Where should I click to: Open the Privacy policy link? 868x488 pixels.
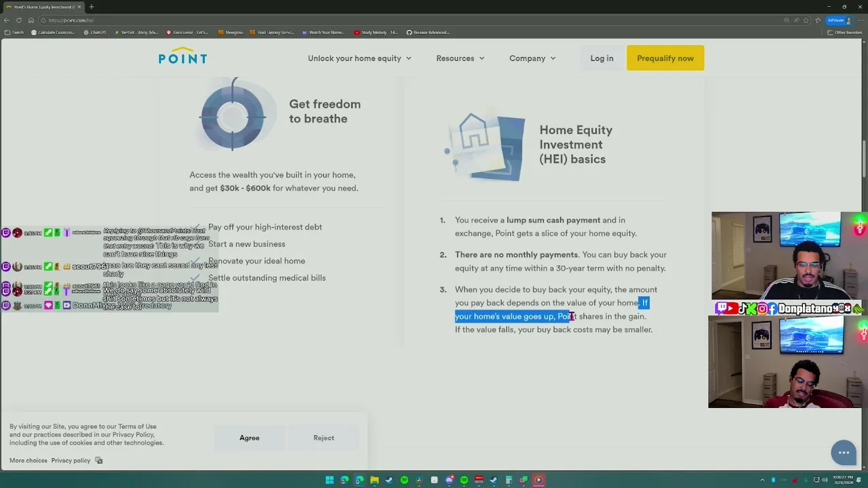point(71,461)
